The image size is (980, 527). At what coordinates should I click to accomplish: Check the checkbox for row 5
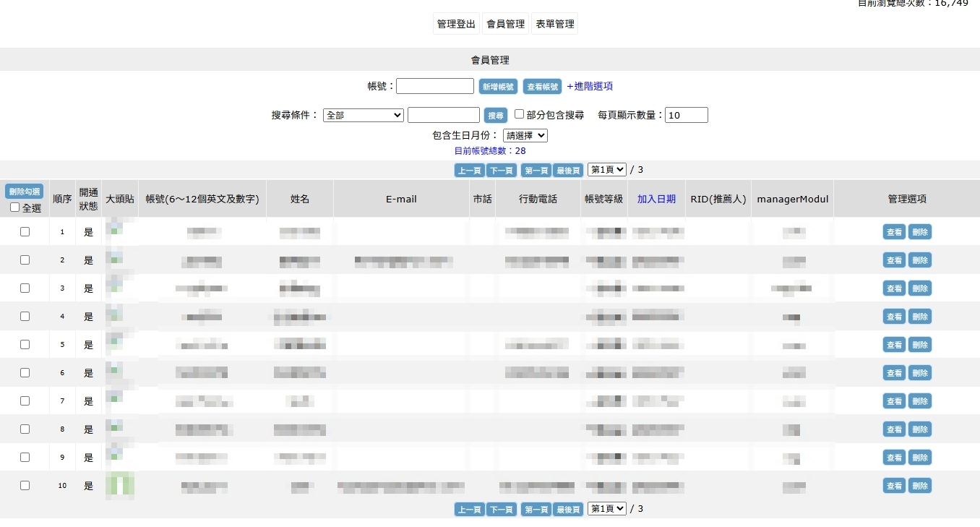tap(25, 345)
